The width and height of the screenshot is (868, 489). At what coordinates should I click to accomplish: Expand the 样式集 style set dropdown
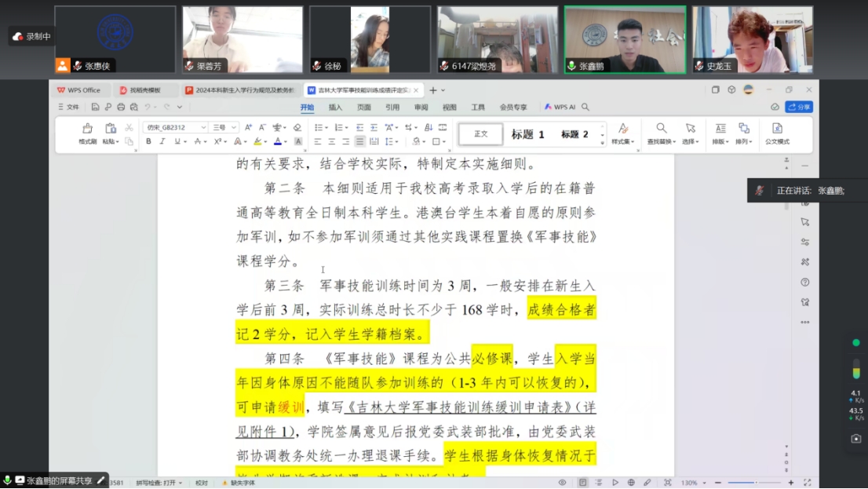[623, 133]
